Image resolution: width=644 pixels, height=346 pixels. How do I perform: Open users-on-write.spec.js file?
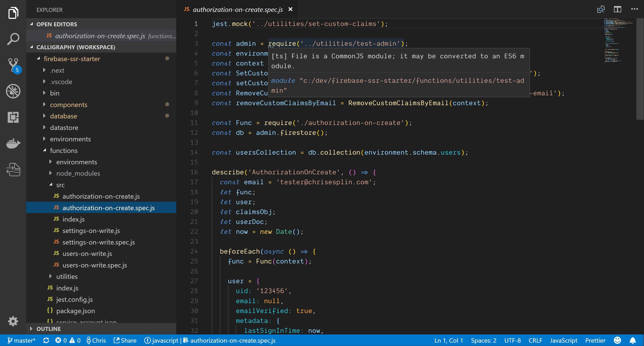point(101,265)
